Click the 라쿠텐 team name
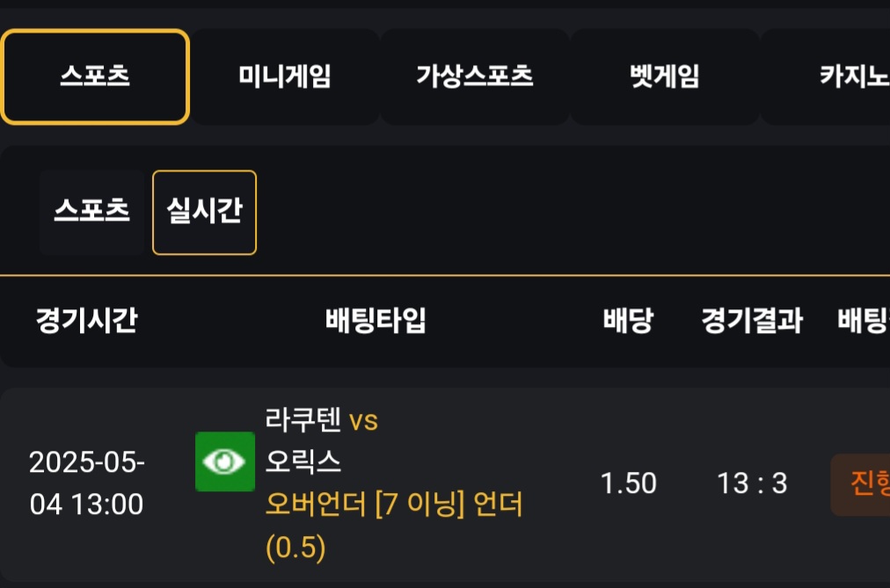890x588 pixels. coord(303,420)
